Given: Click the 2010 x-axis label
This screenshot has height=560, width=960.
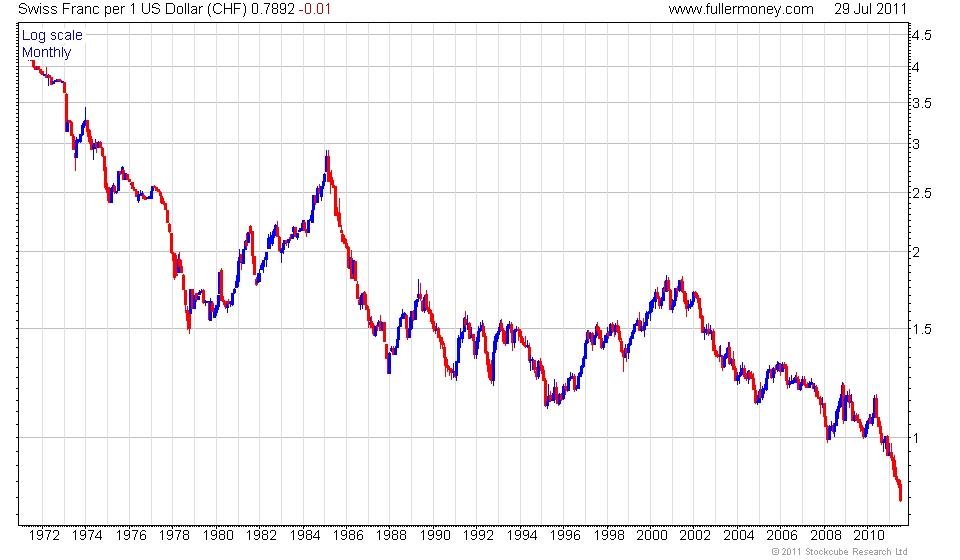Looking at the screenshot, I should 869,535.
